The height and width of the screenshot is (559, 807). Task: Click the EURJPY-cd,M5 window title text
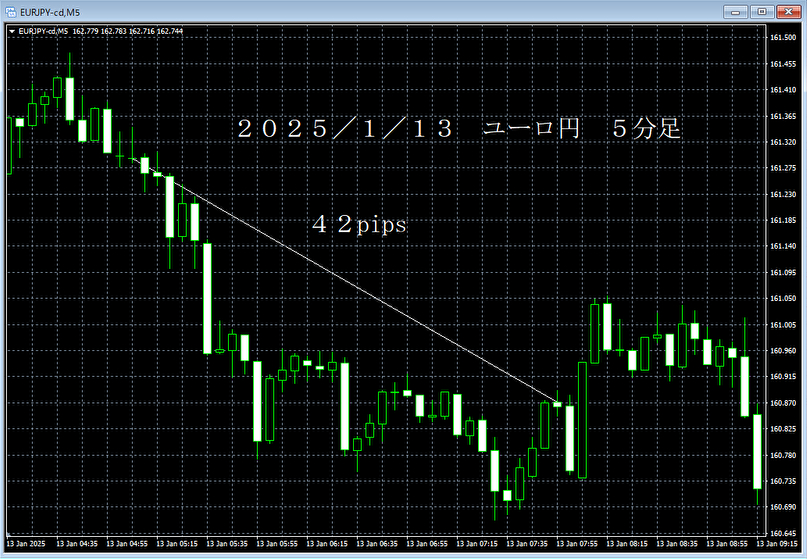(50, 12)
